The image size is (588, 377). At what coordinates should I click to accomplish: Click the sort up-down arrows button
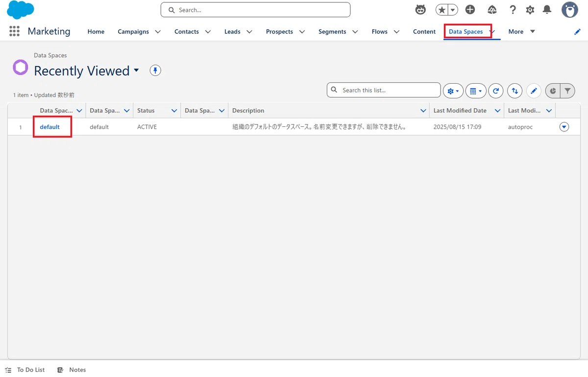tap(514, 91)
